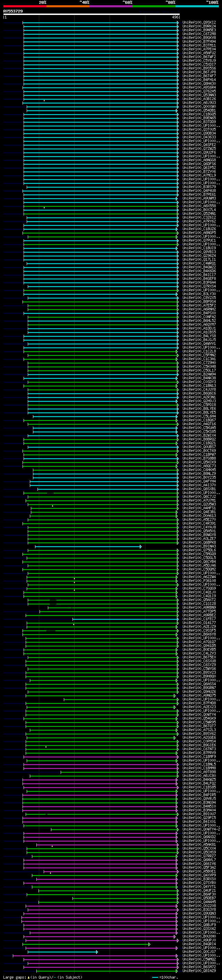Image resolution: width=222 pixels, height=980 pixels.
Task: Select the UniRef100_Q8BJF9 label
Action: point(199,925)
